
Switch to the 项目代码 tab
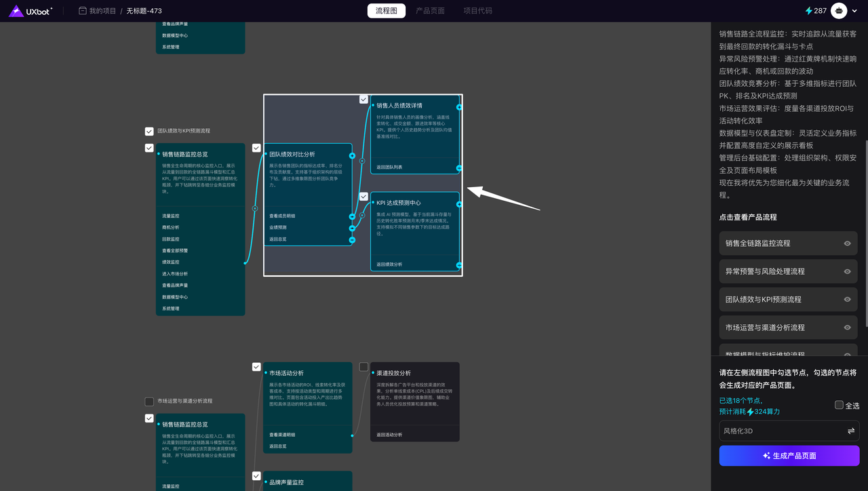[x=477, y=11]
